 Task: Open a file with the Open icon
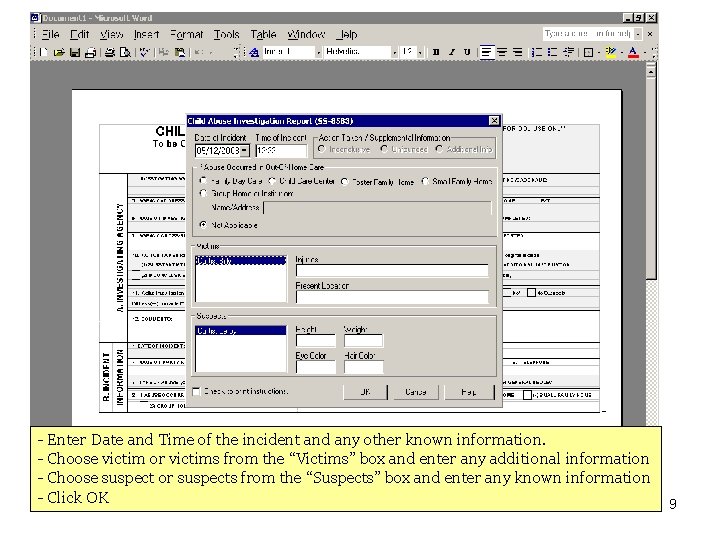(59, 52)
